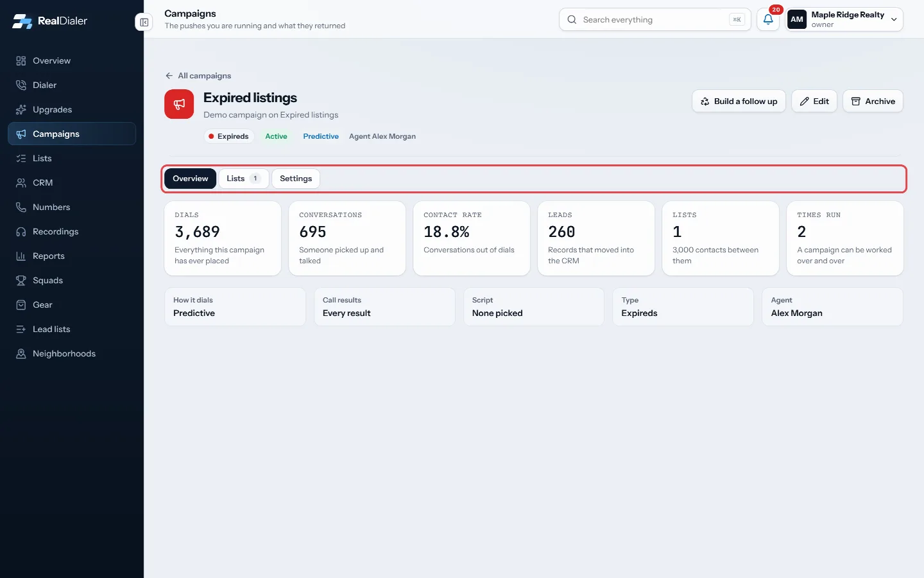Click the Lists 1 stat card
Viewport: 924px width, 578px height.
tap(721, 238)
